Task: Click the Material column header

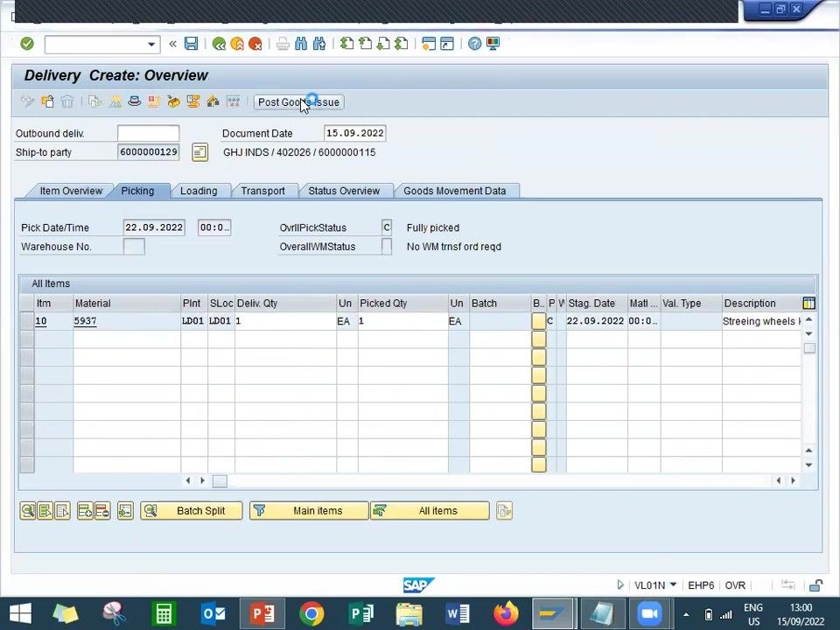Action: (127, 304)
